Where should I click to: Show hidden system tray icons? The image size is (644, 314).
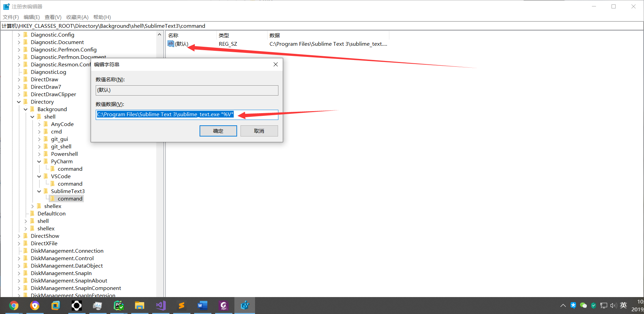(563, 306)
